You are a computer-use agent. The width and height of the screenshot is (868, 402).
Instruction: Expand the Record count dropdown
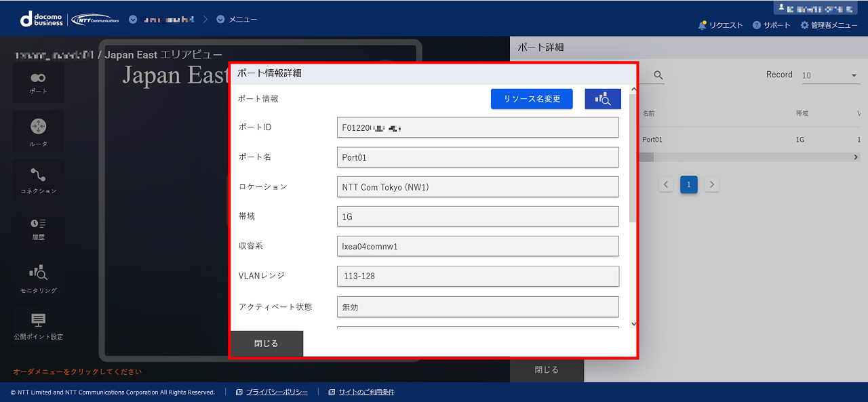[x=830, y=75]
